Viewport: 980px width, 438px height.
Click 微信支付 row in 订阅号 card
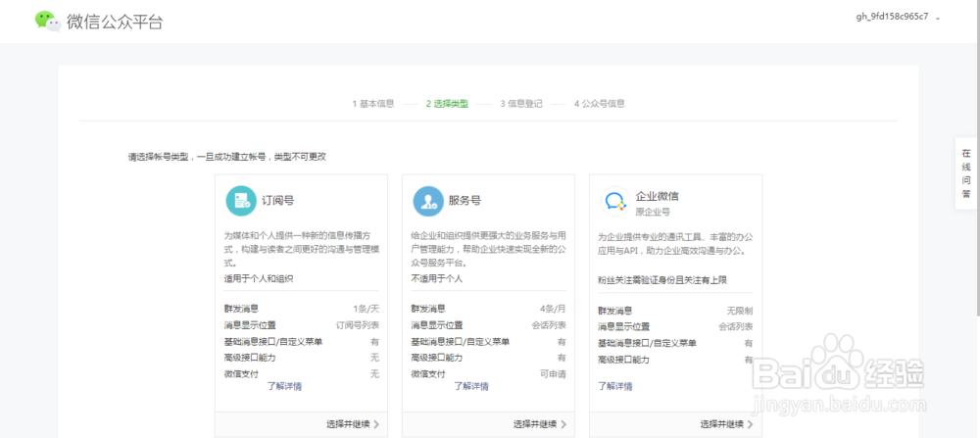tap(302, 373)
